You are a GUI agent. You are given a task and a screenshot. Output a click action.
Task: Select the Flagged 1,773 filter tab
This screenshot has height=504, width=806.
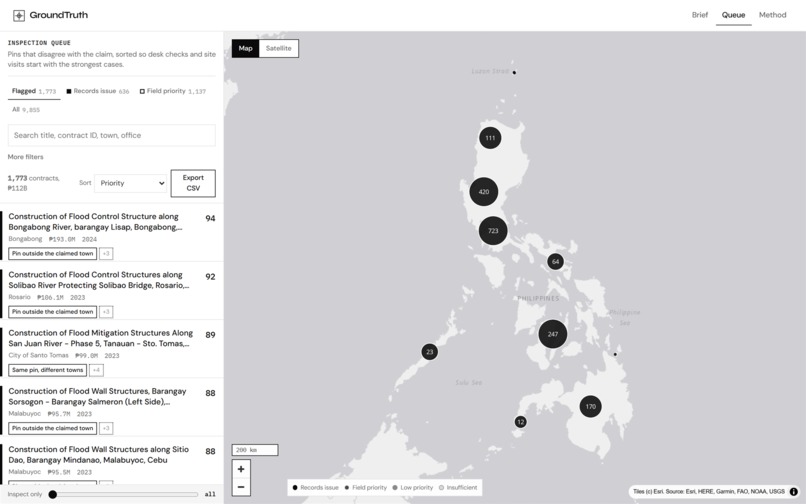[34, 91]
